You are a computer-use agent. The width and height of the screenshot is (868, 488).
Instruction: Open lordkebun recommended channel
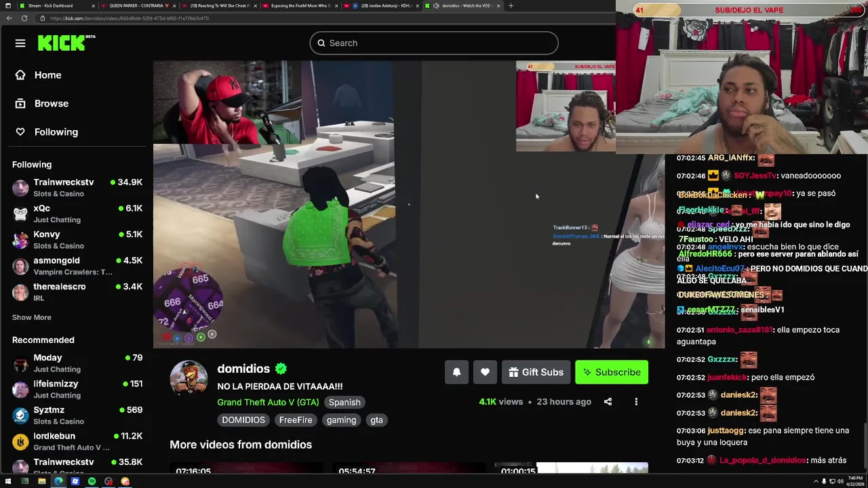point(77,441)
